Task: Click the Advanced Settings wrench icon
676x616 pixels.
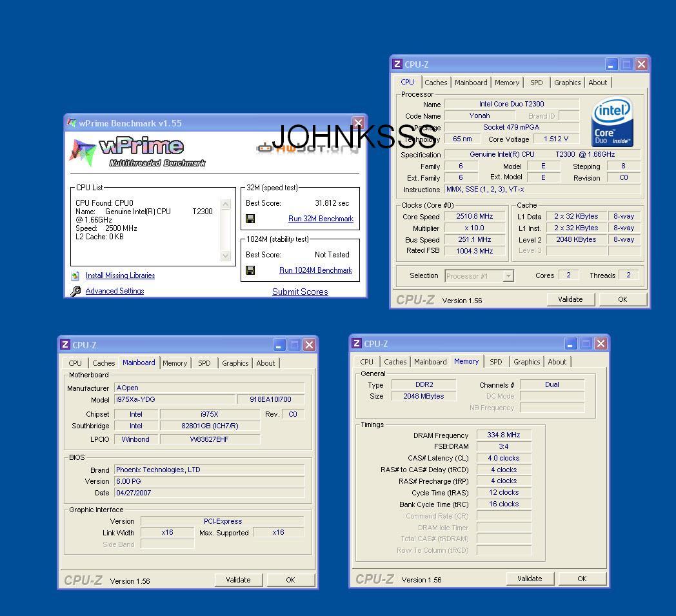Action: click(x=75, y=291)
